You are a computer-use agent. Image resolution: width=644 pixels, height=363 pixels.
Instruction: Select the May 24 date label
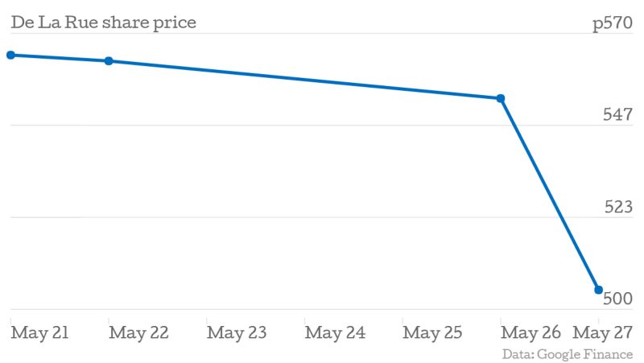(x=335, y=332)
